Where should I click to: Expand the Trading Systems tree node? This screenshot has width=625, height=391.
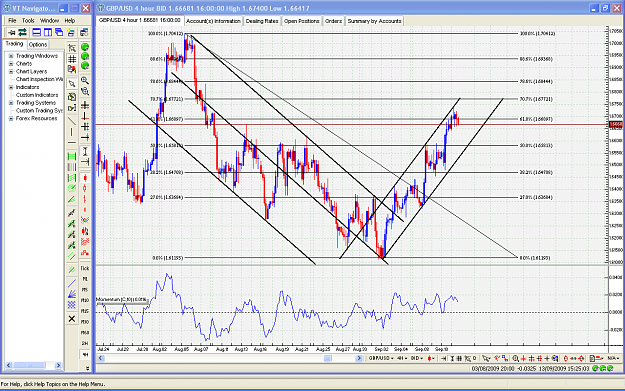click(x=11, y=103)
